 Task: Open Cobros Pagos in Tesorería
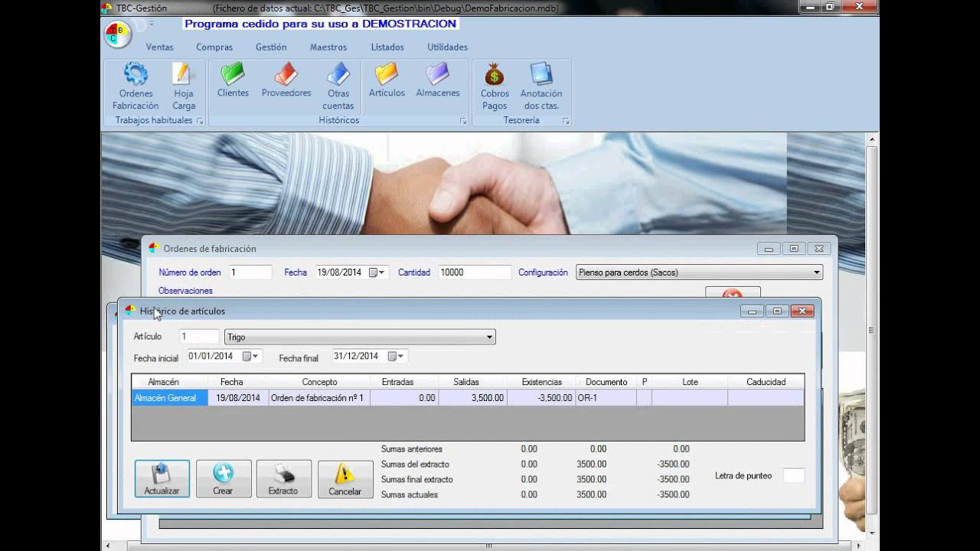[x=495, y=80]
